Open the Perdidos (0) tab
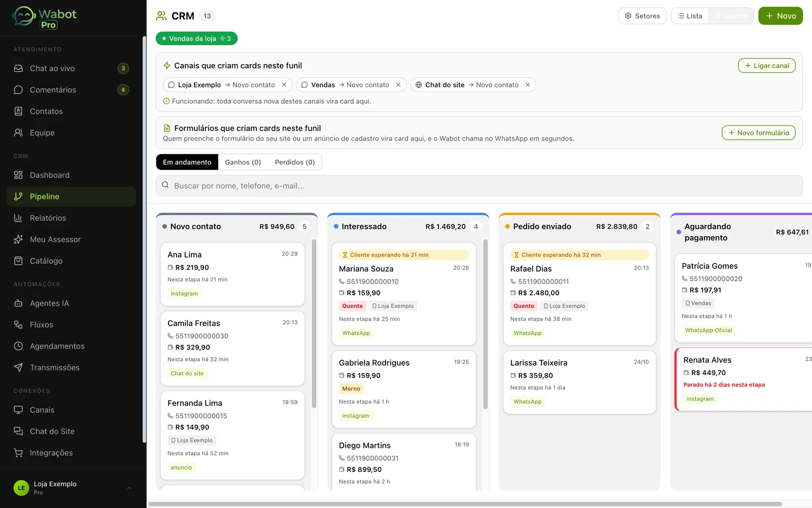Image resolution: width=812 pixels, height=508 pixels. click(x=295, y=162)
